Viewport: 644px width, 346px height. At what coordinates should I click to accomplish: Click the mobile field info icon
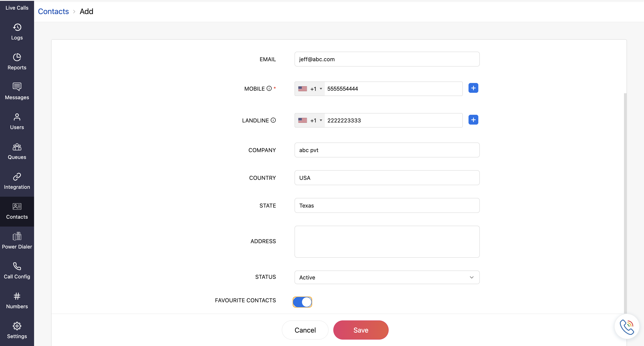pos(269,88)
